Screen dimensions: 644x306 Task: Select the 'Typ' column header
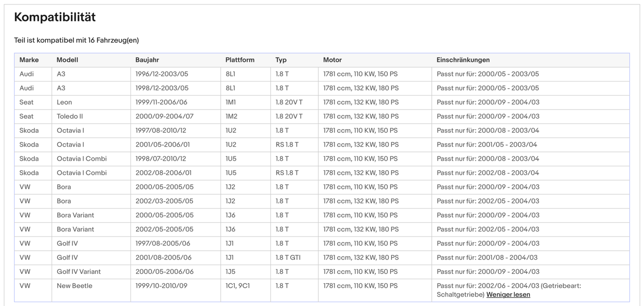[281, 60]
